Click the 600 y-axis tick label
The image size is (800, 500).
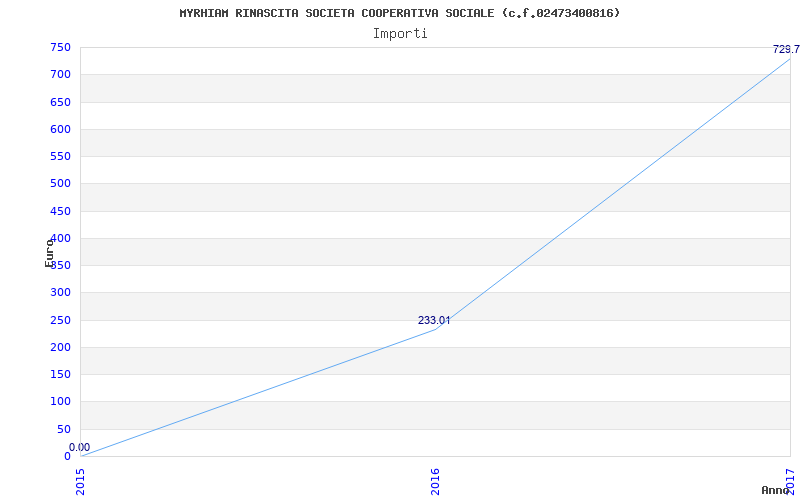(60, 129)
